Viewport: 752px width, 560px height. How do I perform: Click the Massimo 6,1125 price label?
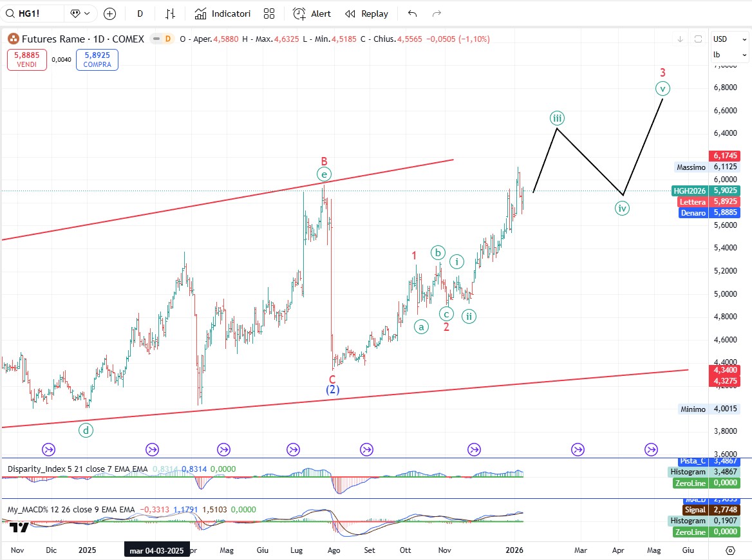tap(707, 167)
